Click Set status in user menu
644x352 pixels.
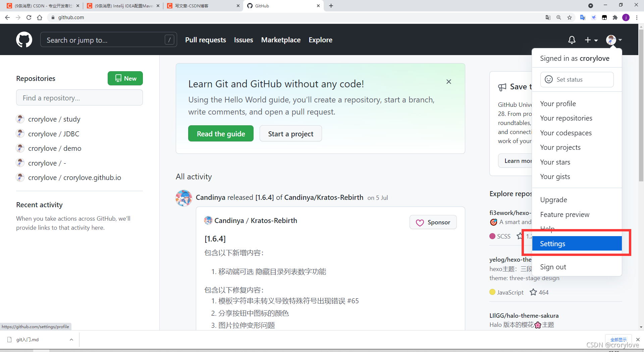577,80
